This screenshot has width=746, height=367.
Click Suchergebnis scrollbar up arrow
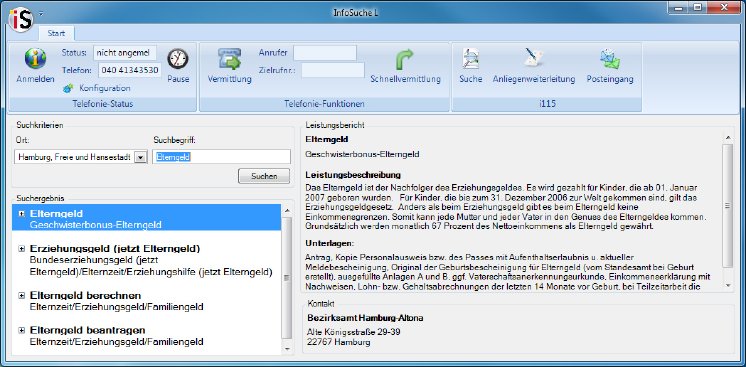287,210
